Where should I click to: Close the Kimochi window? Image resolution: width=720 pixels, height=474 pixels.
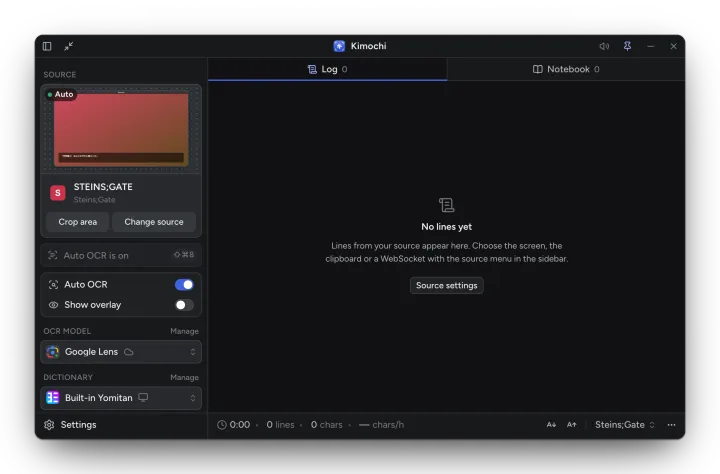[674, 46]
